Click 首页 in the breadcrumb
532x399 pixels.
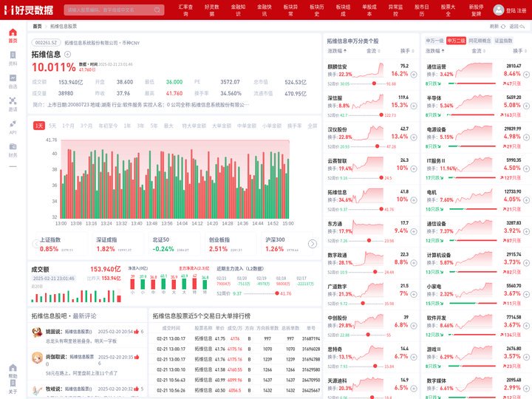tap(38, 26)
